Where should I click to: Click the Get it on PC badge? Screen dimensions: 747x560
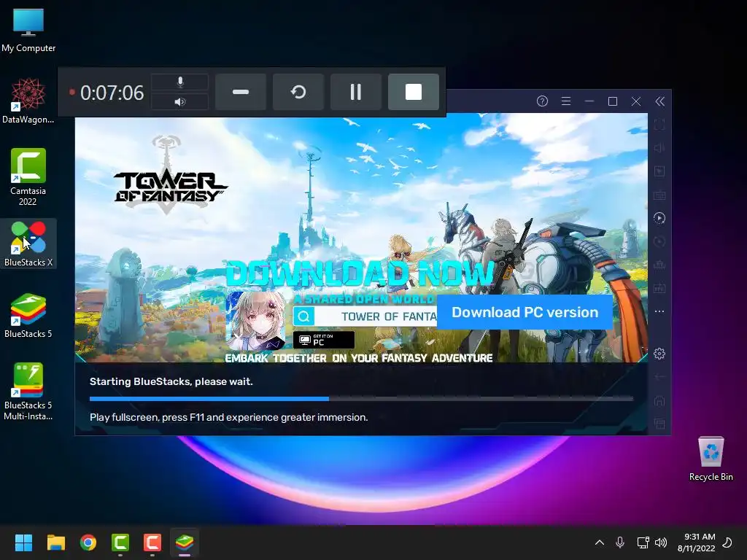tap(324, 340)
